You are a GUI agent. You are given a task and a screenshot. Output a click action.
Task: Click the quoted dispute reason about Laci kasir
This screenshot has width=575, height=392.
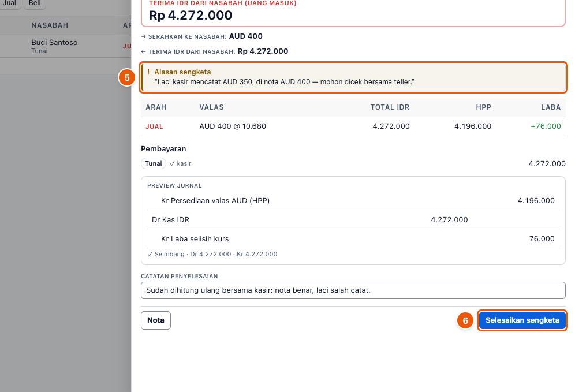coord(284,82)
